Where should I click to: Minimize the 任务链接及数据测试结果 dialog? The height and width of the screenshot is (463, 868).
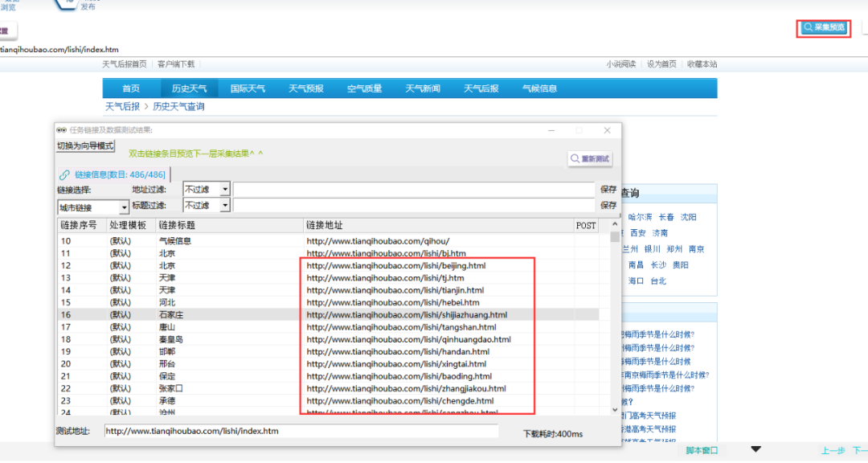click(x=551, y=130)
